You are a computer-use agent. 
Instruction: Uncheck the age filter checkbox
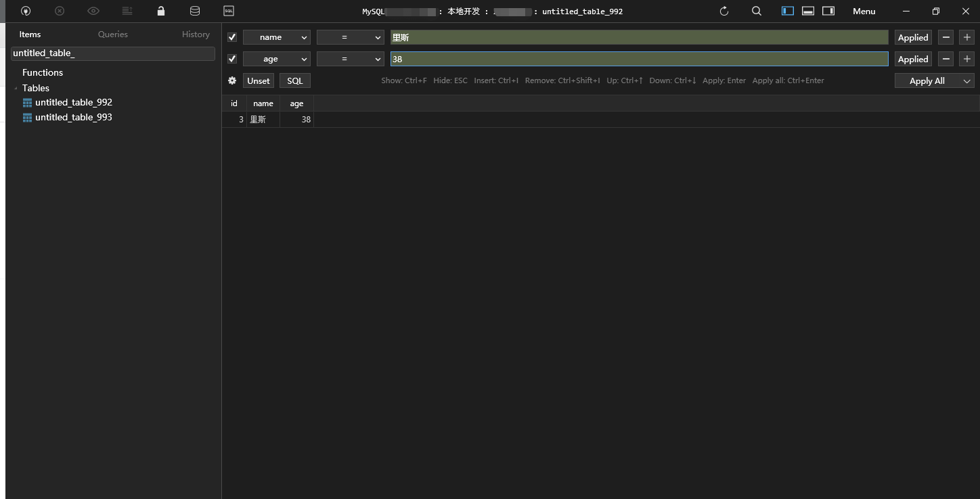tap(231, 59)
